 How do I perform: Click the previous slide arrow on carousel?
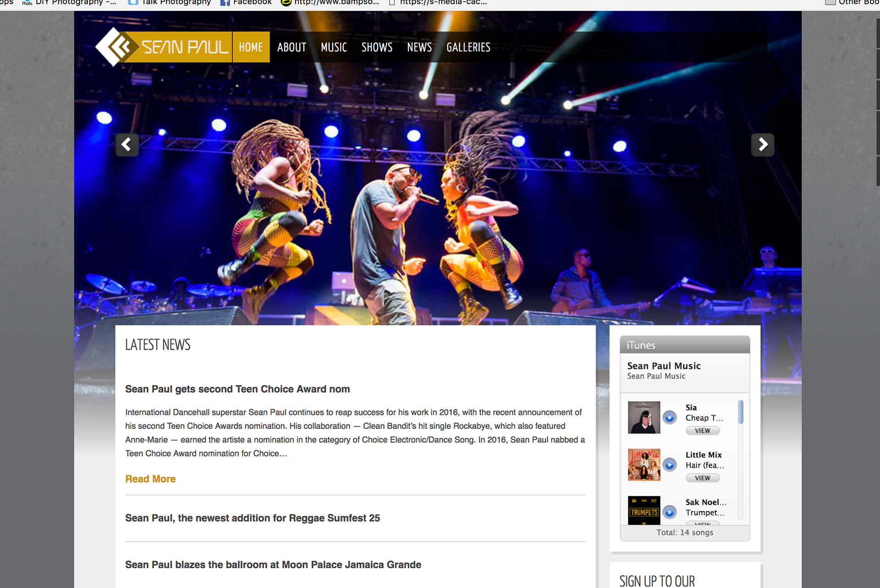pyautogui.click(x=126, y=145)
